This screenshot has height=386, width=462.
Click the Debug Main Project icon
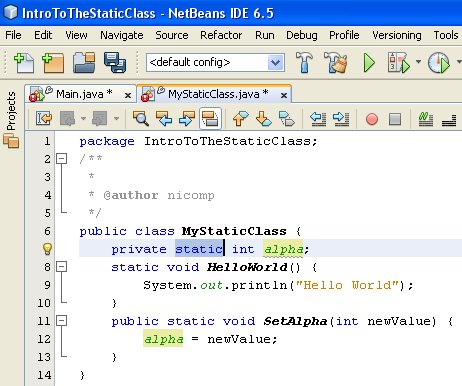click(398, 62)
